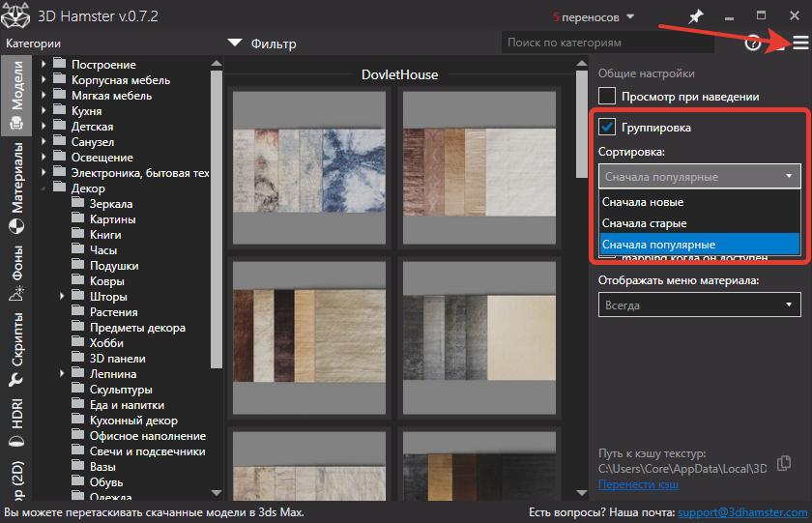Open the Построение folder icon
Image resolution: width=812 pixels, height=523 pixels.
point(60,64)
